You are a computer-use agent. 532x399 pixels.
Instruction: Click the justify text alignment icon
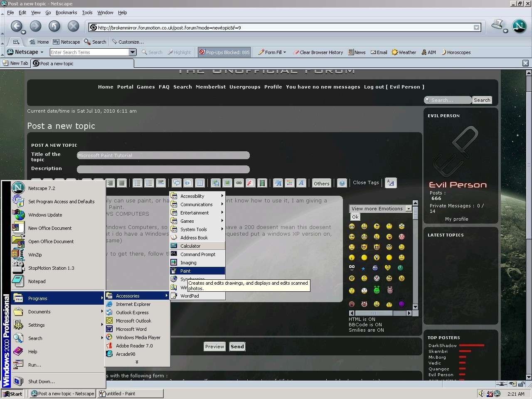point(121,183)
